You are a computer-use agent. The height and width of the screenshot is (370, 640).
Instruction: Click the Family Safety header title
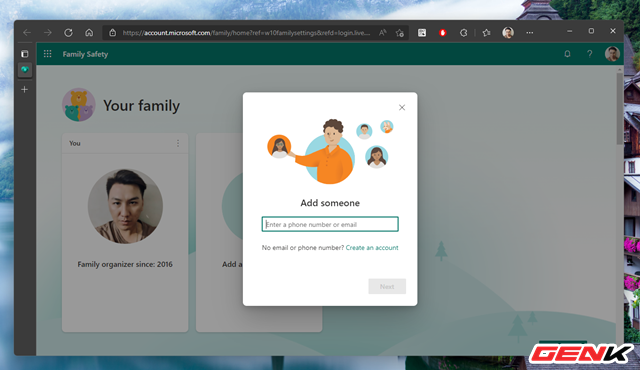tap(85, 54)
